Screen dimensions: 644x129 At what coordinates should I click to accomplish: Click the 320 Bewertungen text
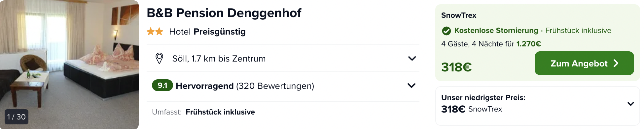pyautogui.click(x=275, y=86)
